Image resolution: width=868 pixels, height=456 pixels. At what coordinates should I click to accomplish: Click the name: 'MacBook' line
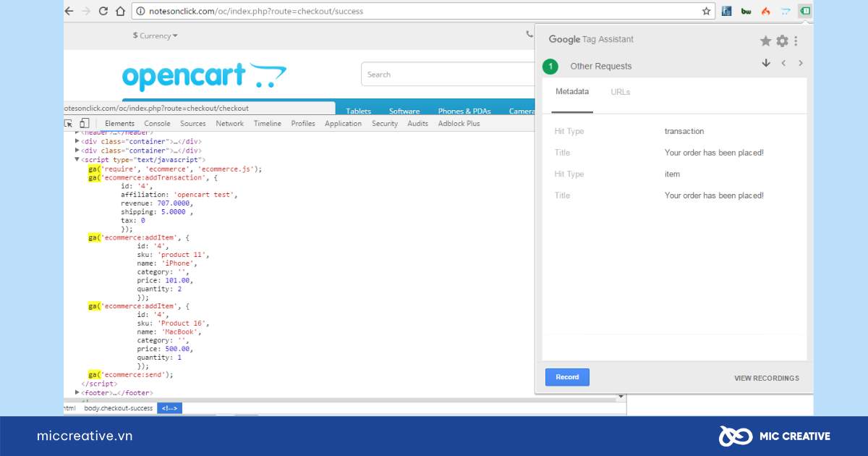pos(169,332)
